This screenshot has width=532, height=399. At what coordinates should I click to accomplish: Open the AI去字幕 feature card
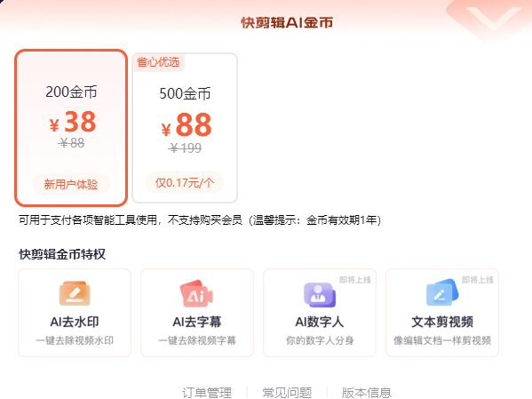tap(197, 313)
